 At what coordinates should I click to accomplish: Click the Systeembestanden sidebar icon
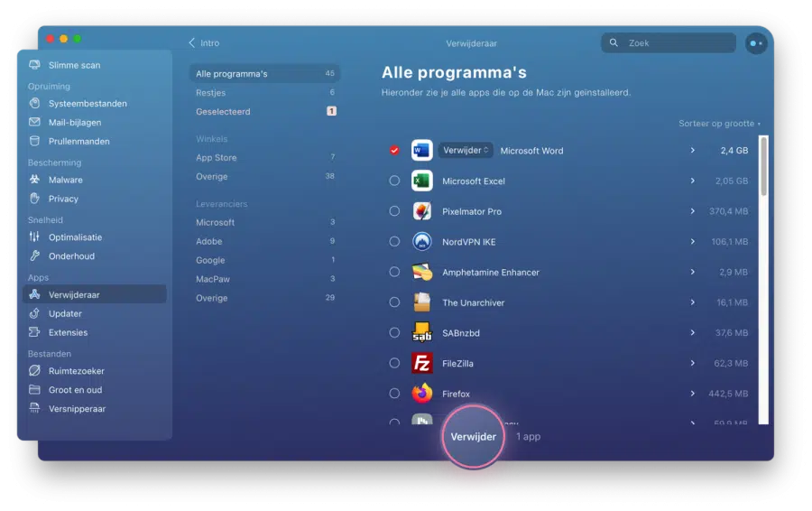pos(34,103)
